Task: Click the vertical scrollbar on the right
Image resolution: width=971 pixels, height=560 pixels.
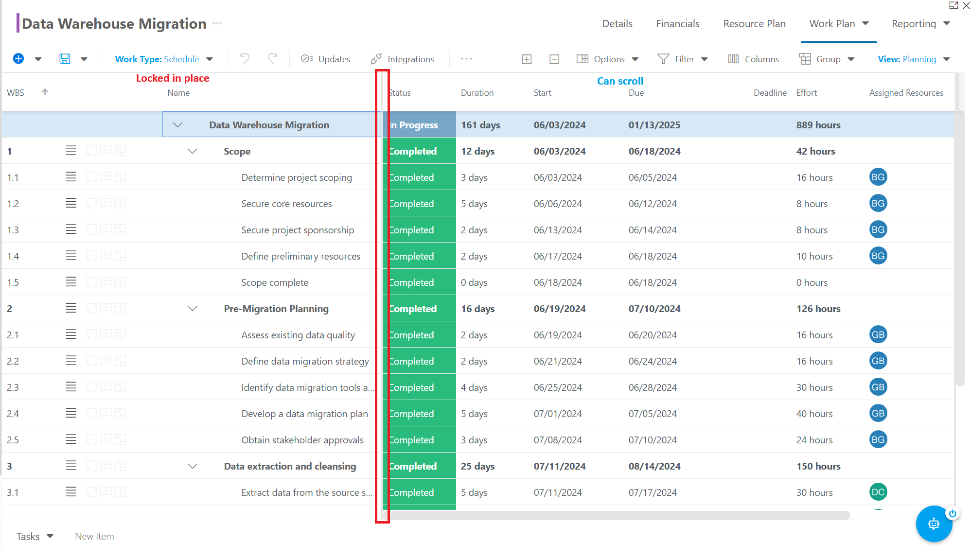Action: point(960,248)
